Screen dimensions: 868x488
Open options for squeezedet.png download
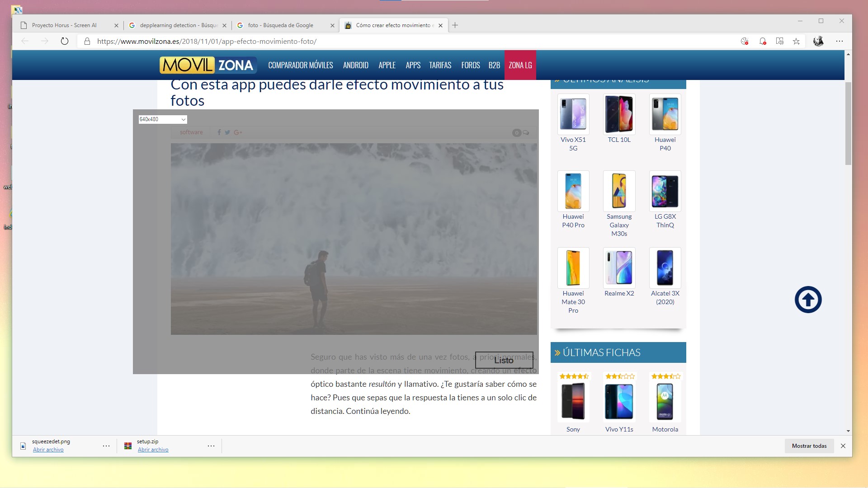pyautogui.click(x=106, y=446)
